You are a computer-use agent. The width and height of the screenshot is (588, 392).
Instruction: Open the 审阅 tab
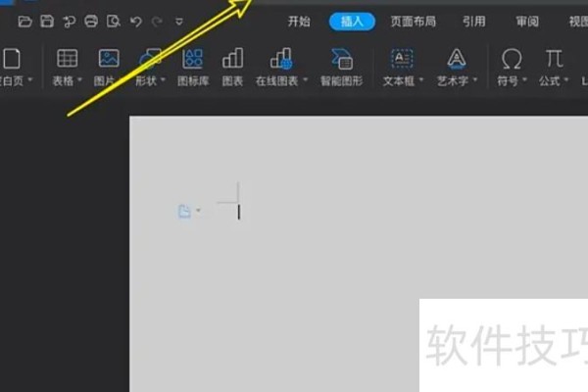coord(527,22)
